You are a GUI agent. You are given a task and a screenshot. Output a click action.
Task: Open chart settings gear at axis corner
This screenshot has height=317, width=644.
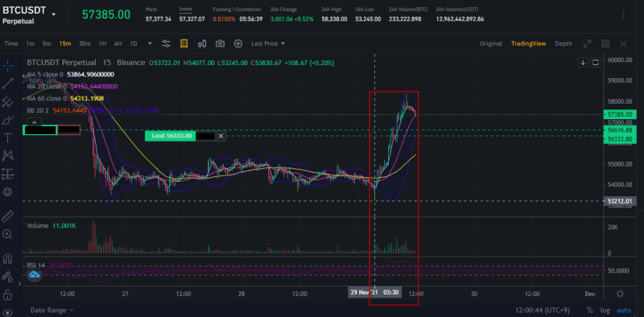click(x=620, y=294)
